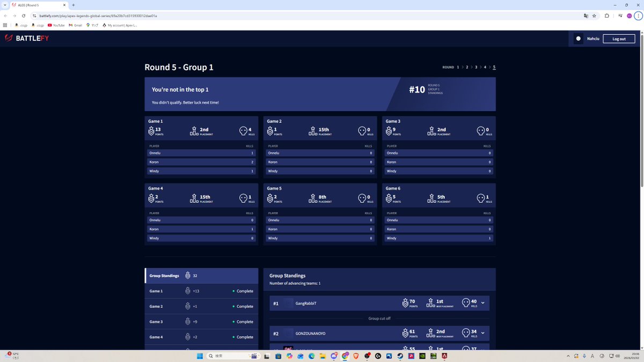Screen dimensions: 644x362
Task: Bookmark this page with the star icon
Action: click(594, 16)
